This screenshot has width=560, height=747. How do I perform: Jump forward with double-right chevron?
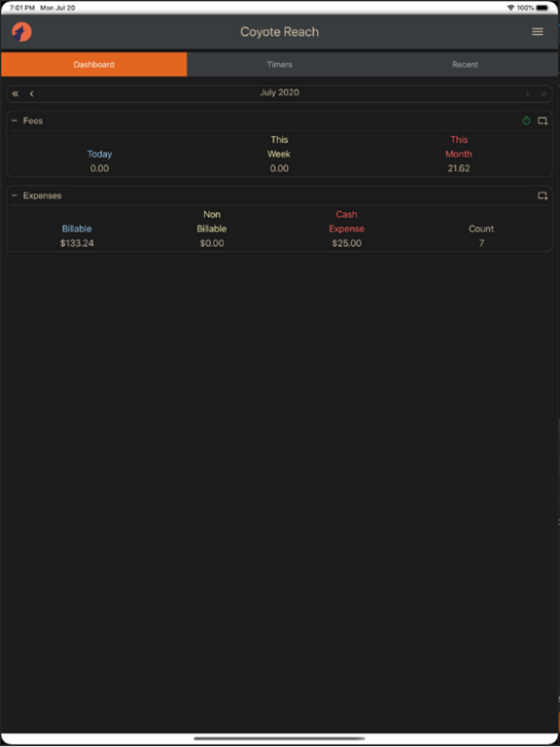pos(543,93)
